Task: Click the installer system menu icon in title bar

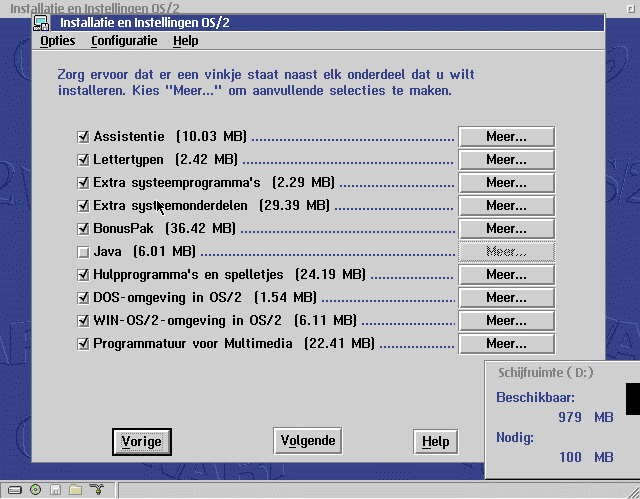Action: pos(41,23)
